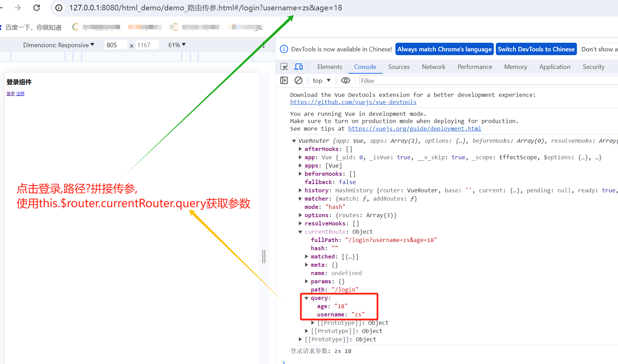Open the vuejs.org deployment guide link

click(414, 129)
